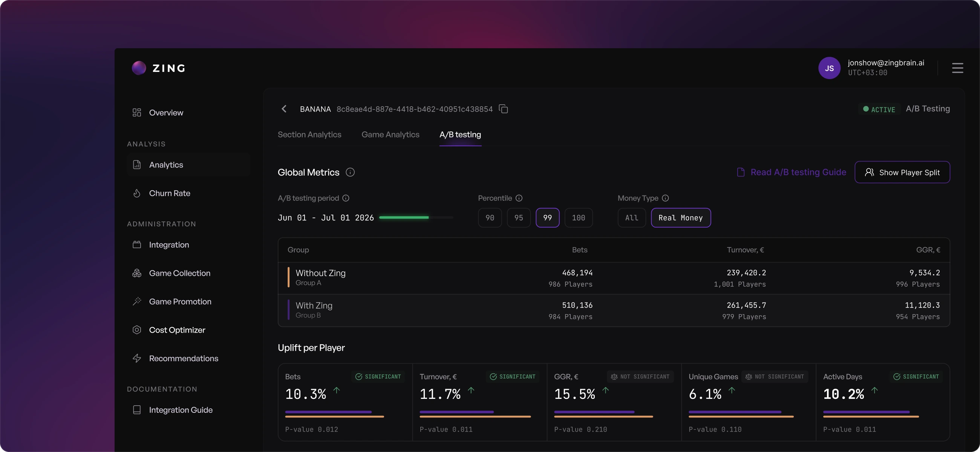Copy the game ID with copy icon
This screenshot has height=452, width=980.
(503, 109)
